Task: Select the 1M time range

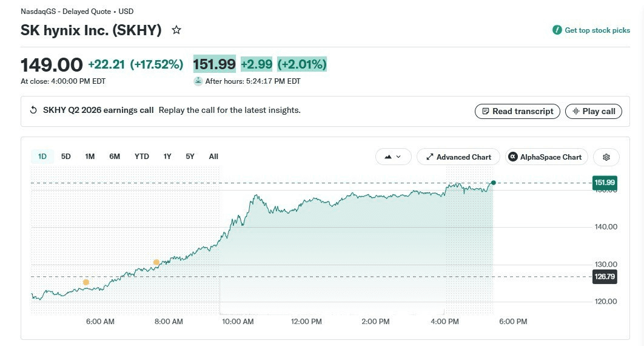Action: pos(90,157)
